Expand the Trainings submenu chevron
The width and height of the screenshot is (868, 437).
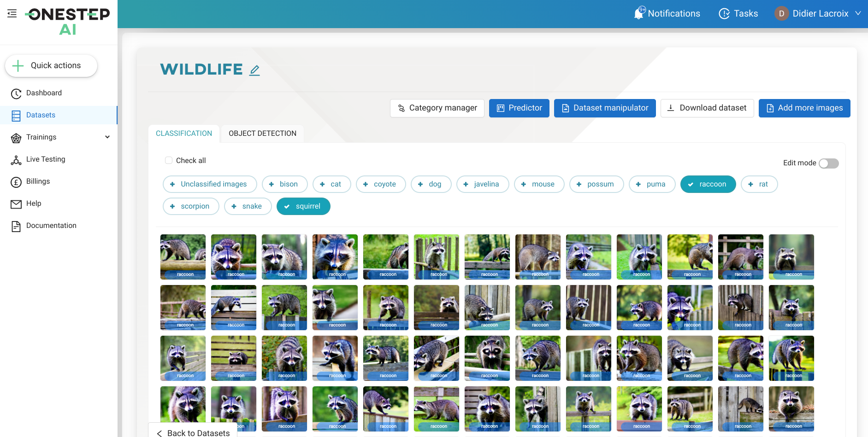(107, 137)
